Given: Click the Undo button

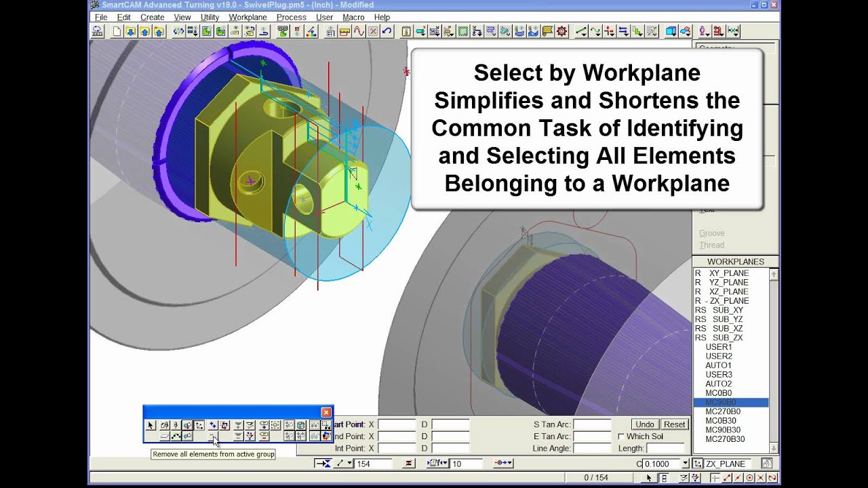Looking at the screenshot, I should pos(644,424).
